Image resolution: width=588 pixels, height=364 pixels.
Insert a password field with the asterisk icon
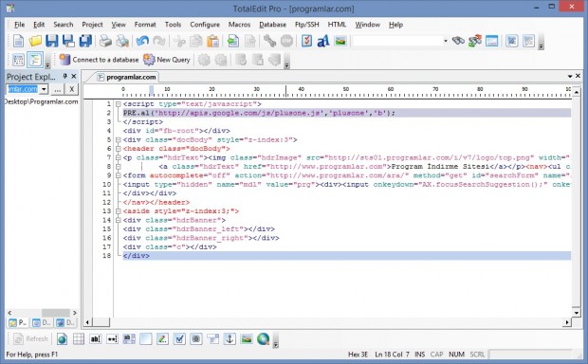[x=112, y=339]
